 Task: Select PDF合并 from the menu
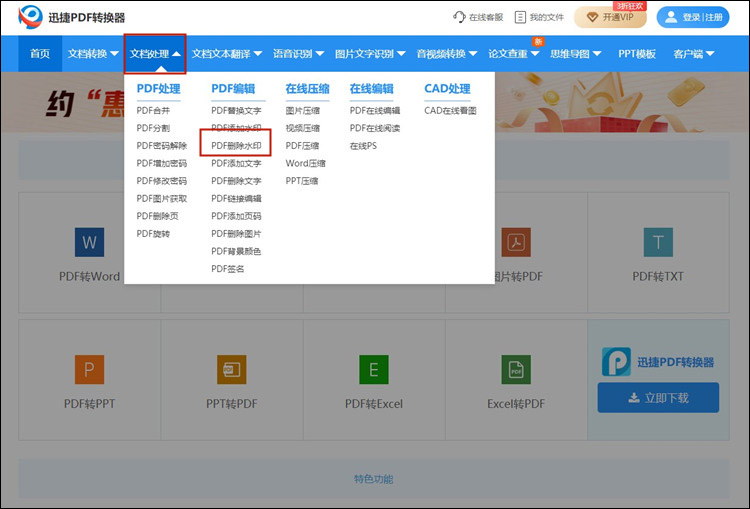pyautogui.click(x=153, y=111)
